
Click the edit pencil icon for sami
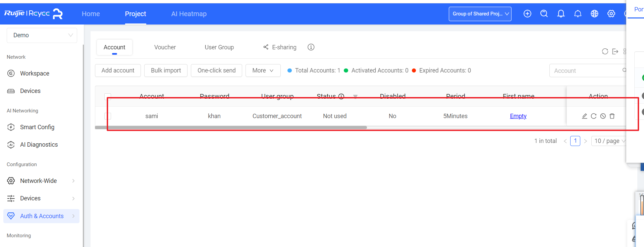pyautogui.click(x=584, y=116)
